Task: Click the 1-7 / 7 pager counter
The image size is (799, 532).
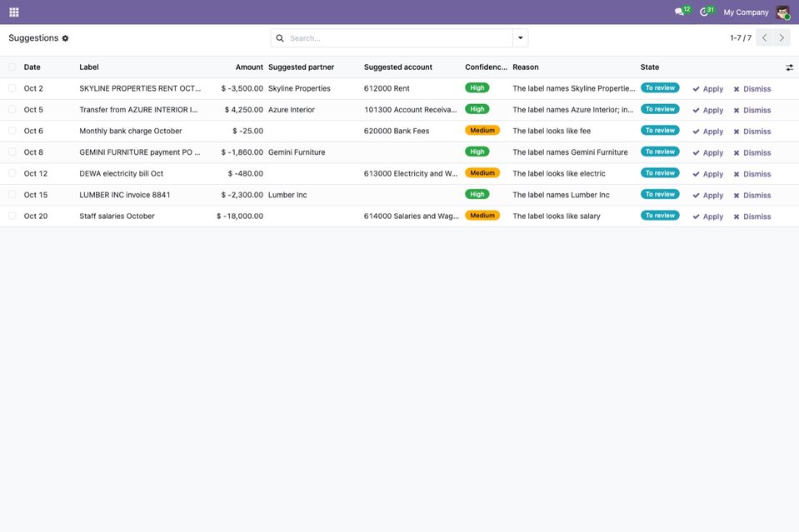Action: [x=741, y=38]
